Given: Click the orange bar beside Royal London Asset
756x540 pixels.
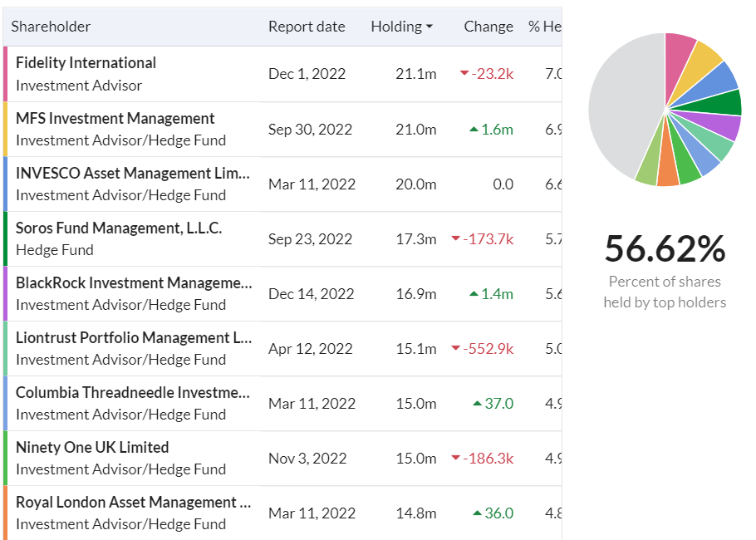Looking at the screenshot, I should pyautogui.click(x=5, y=513).
